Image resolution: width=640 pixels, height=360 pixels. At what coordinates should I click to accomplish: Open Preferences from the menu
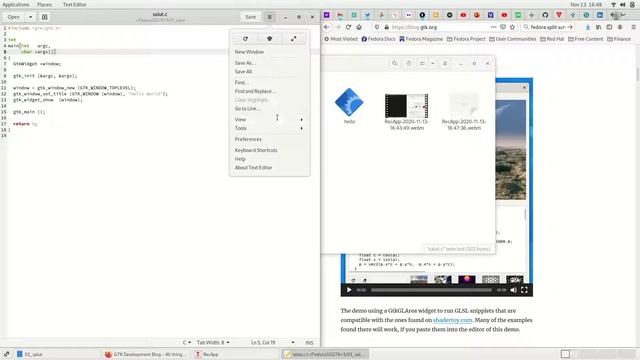pyautogui.click(x=248, y=139)
